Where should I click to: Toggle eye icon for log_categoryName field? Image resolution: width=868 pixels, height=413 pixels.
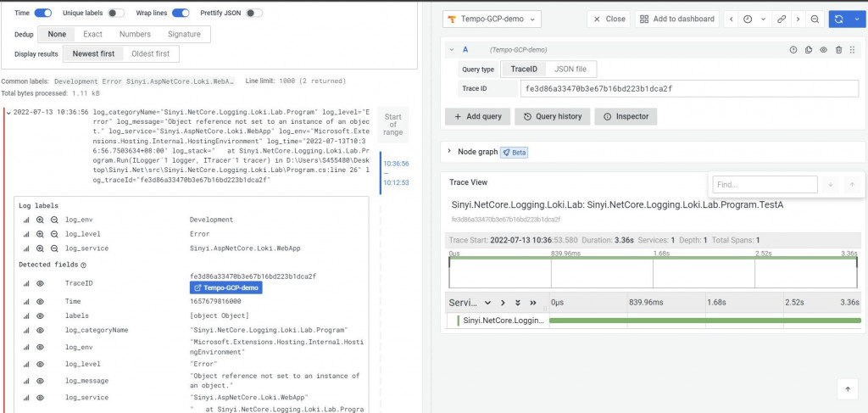[40, 331]
